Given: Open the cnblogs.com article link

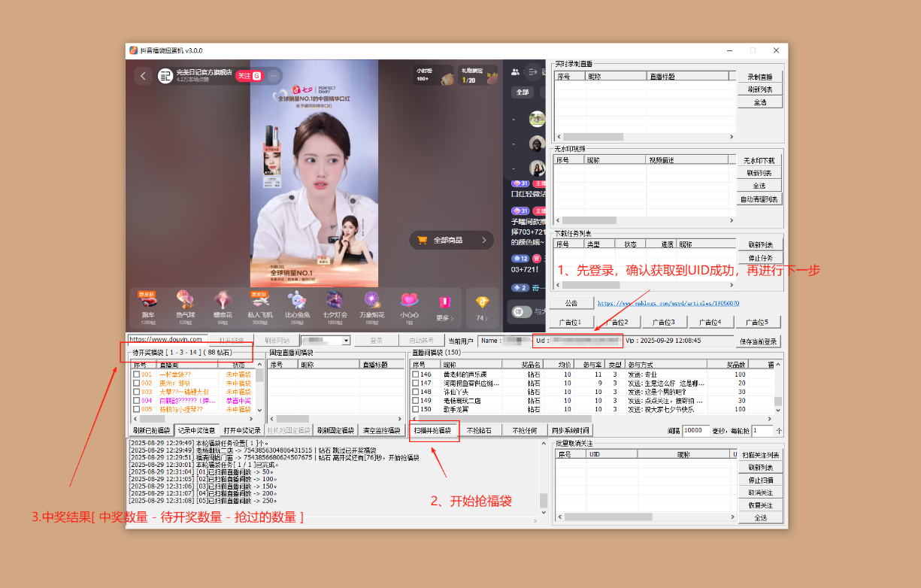Looking at the screenshot, I should tap(668, 303).
